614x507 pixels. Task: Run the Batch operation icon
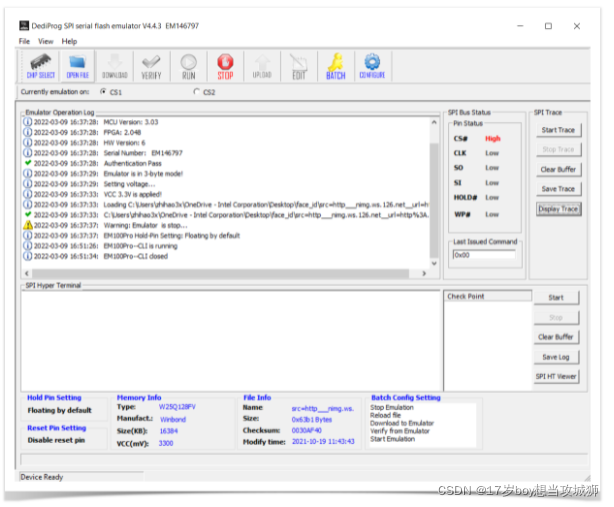[336, 66]
